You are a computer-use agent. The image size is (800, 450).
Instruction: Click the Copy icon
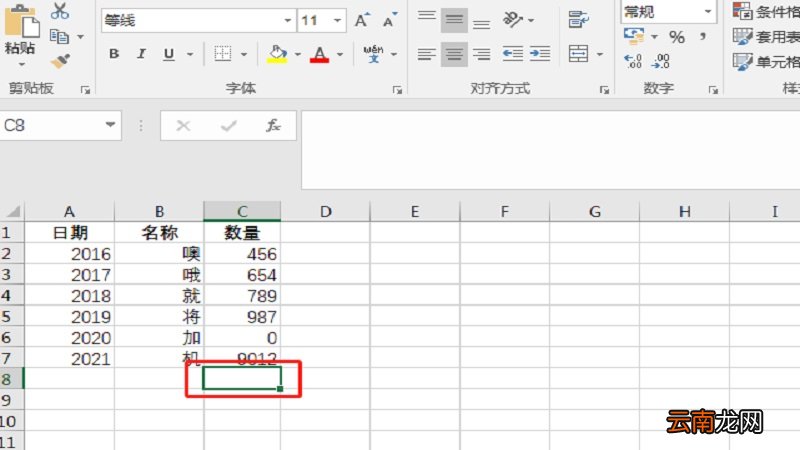click(x=59, y=36)
